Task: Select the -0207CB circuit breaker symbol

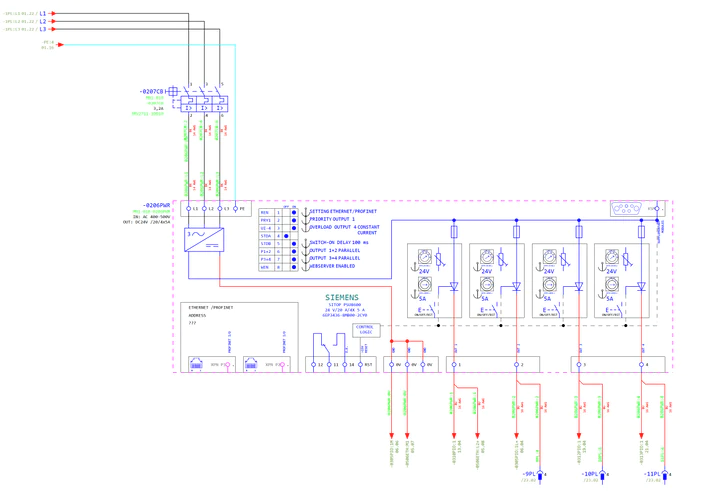Action: pos(206,102)
